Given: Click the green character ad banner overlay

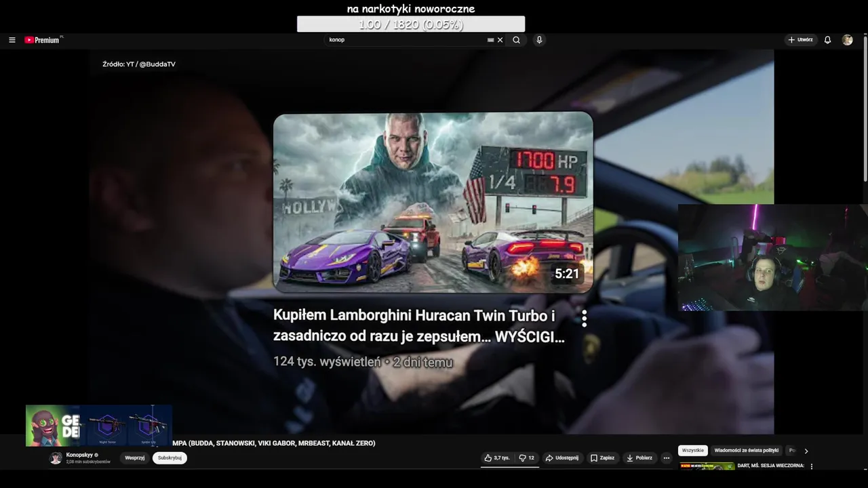Looking at the screenshot, I should (x=99, y=426).
